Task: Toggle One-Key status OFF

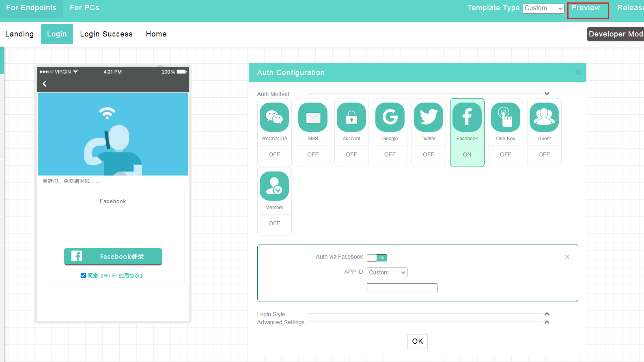Action: pyautogui.click(x=506, y=154)
